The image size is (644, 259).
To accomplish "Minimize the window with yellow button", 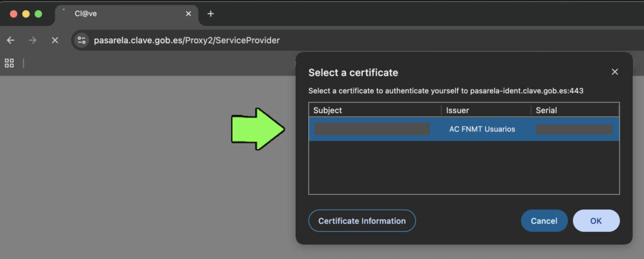I will coord(26,14).
